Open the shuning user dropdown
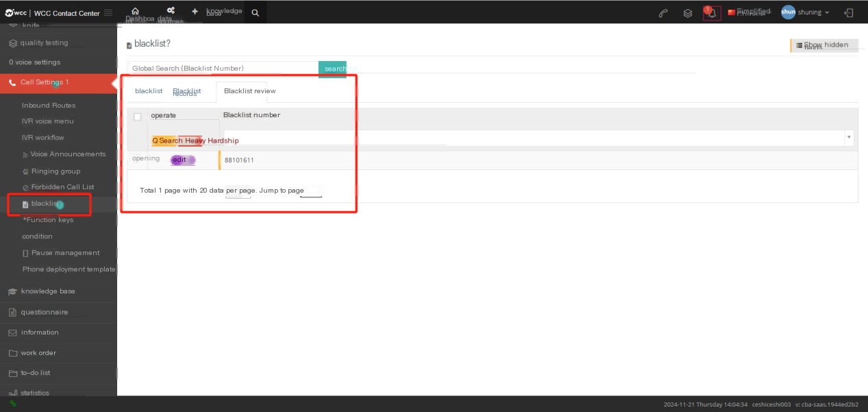Image resolution: width=868 pixels, height=412 pixels. (x=813, y=12)
